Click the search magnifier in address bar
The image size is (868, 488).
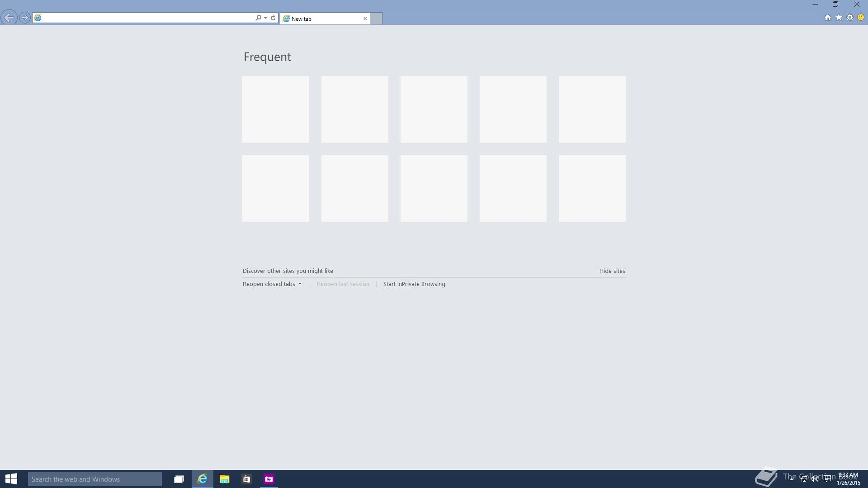[258, 18]
